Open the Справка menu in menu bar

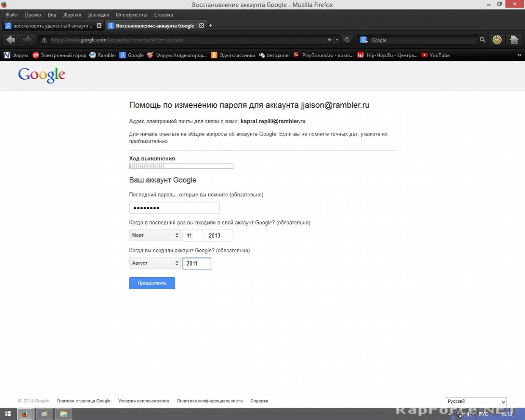coord(163,15)
